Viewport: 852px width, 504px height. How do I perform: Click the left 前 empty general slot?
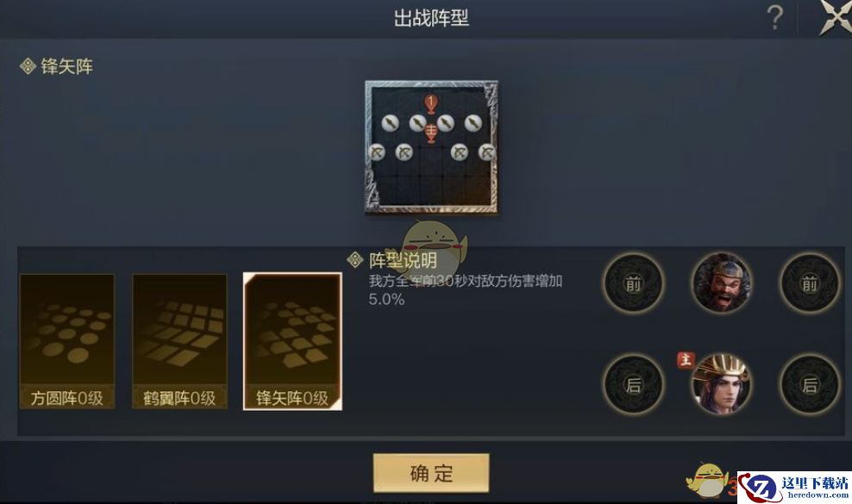coord(633,283)
